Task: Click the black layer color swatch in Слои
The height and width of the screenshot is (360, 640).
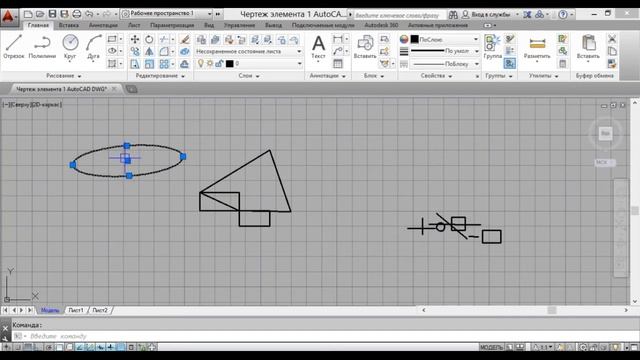Action: (x=229, y=64)
